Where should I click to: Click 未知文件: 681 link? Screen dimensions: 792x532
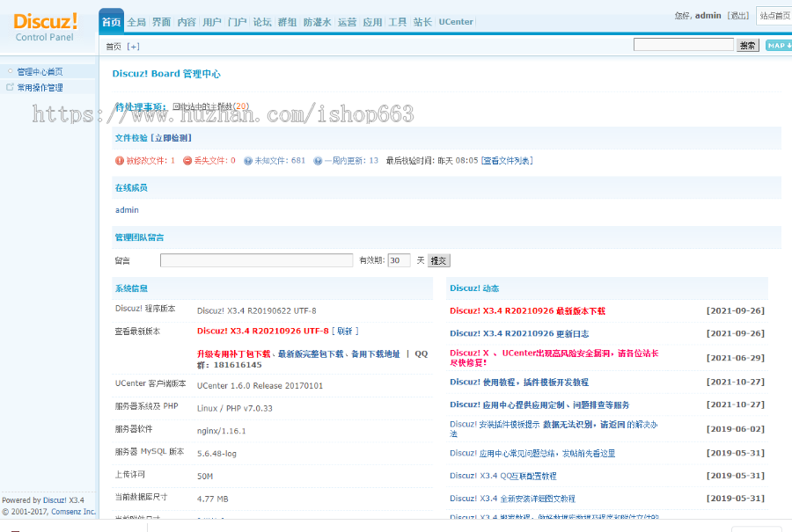280,161
